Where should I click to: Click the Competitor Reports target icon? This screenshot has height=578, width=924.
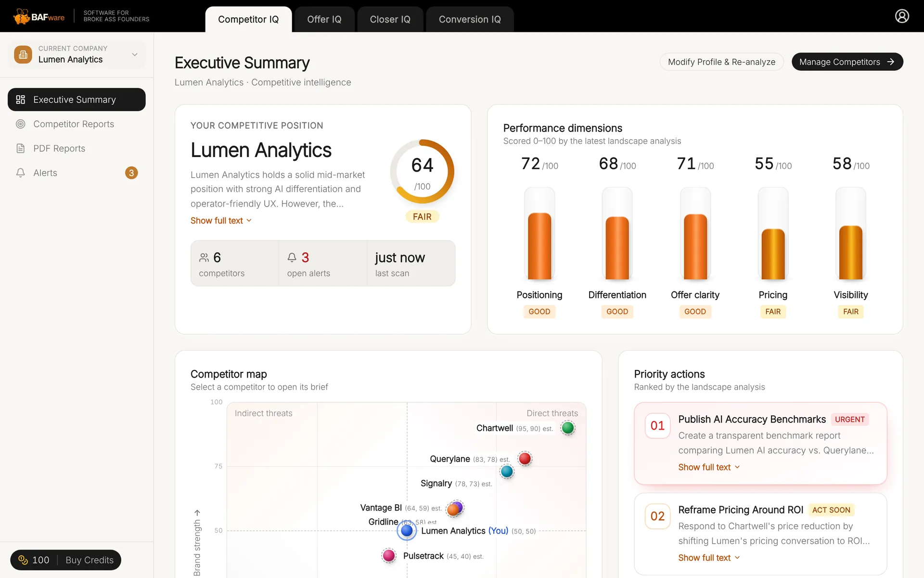pos(21,124)
